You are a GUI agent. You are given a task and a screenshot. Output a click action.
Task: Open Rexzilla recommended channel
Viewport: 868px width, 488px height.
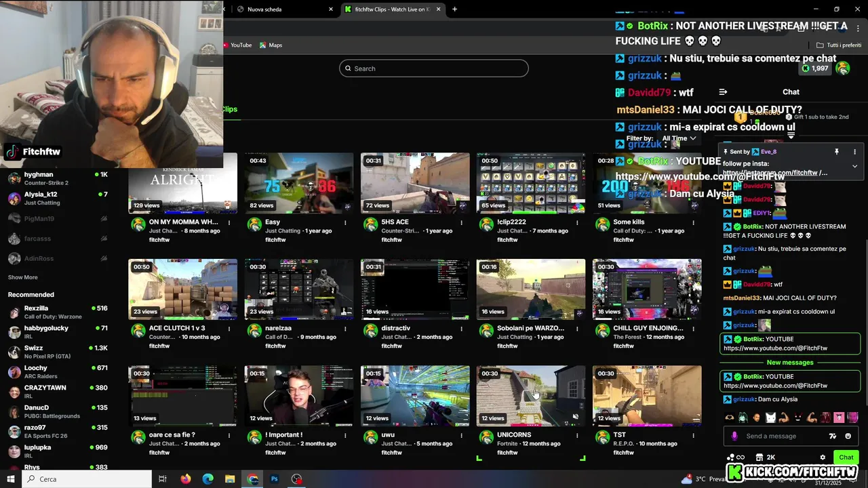point(57,312)
